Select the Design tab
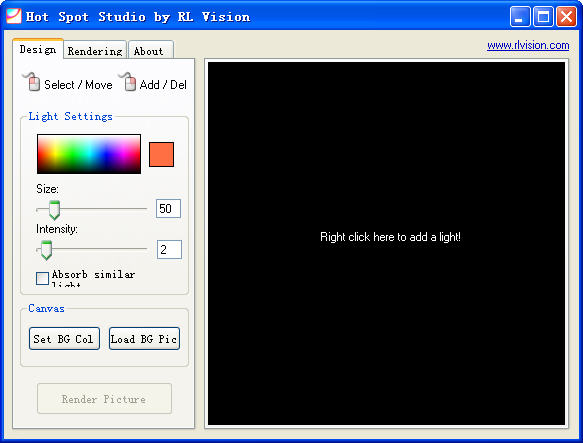 click(x=38, y=49)
